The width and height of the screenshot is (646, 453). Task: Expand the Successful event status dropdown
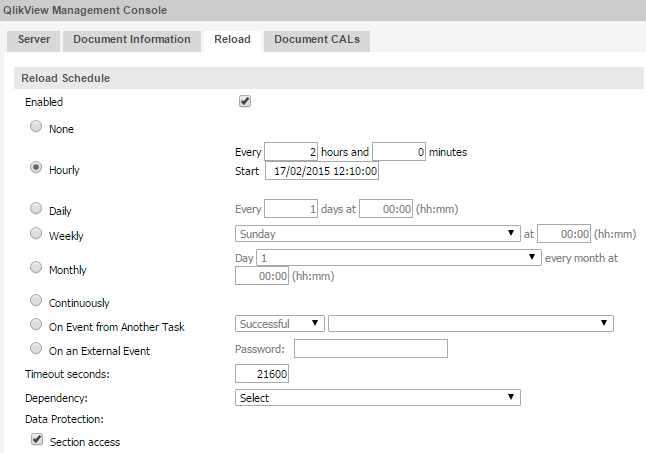click(279, 323)
